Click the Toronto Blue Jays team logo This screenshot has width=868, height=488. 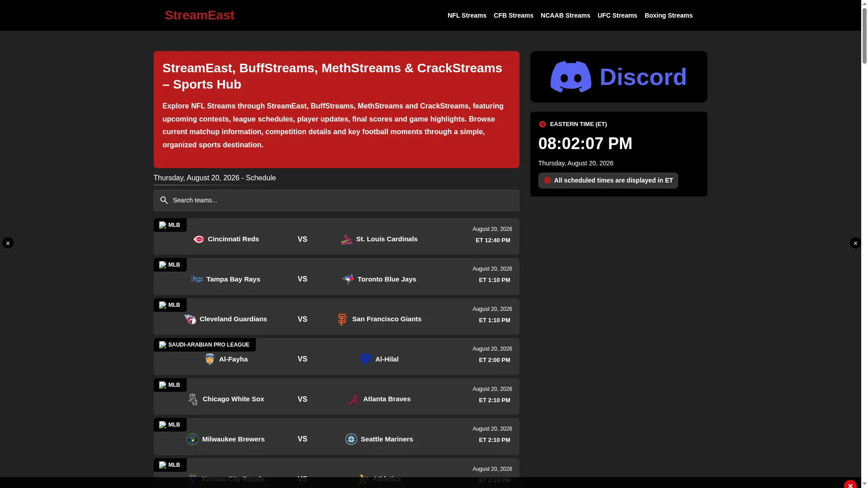pos(348,279)
